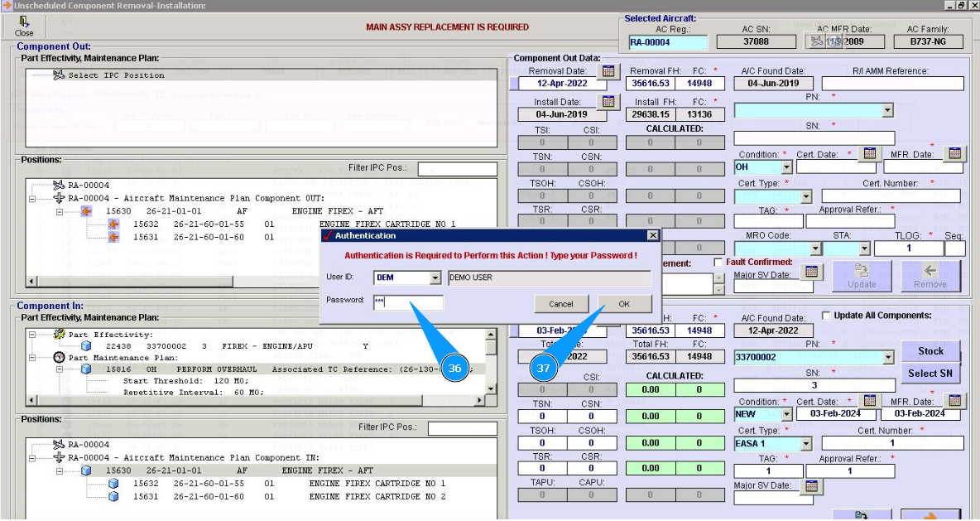Collapse the 15816 PERFORM OVERHAUL node
This screenshot has height=521, width=980.
coord(60,369)
